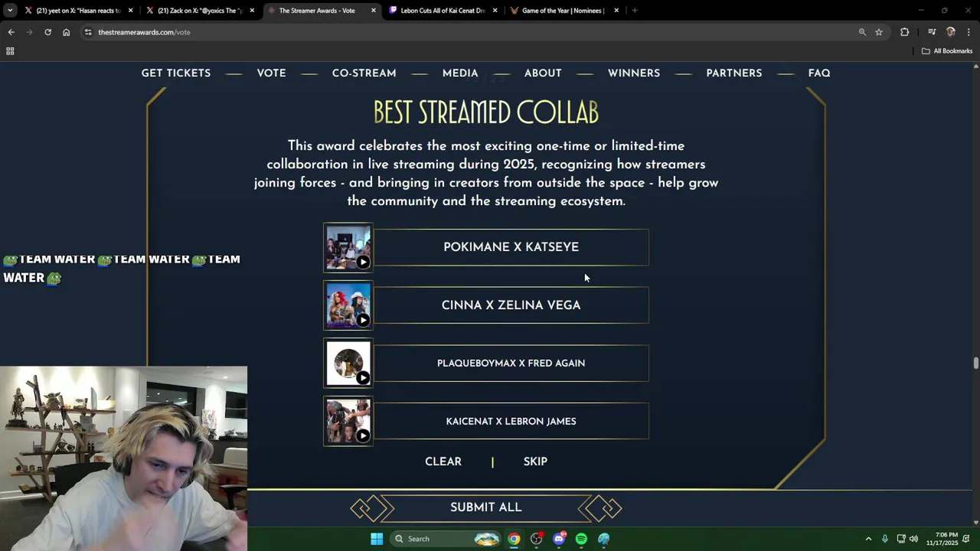Close the 'Zack on X' tab

click(252, 11)
